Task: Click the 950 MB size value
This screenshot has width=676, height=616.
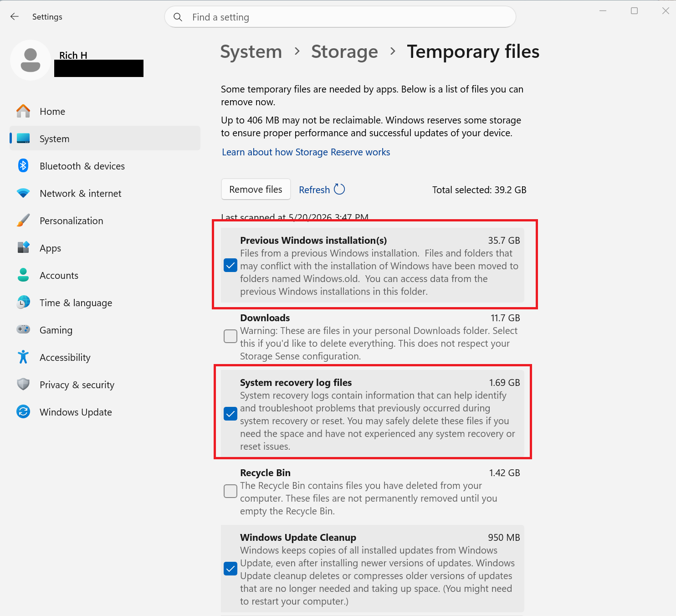Action: click(x=504, y=537)
